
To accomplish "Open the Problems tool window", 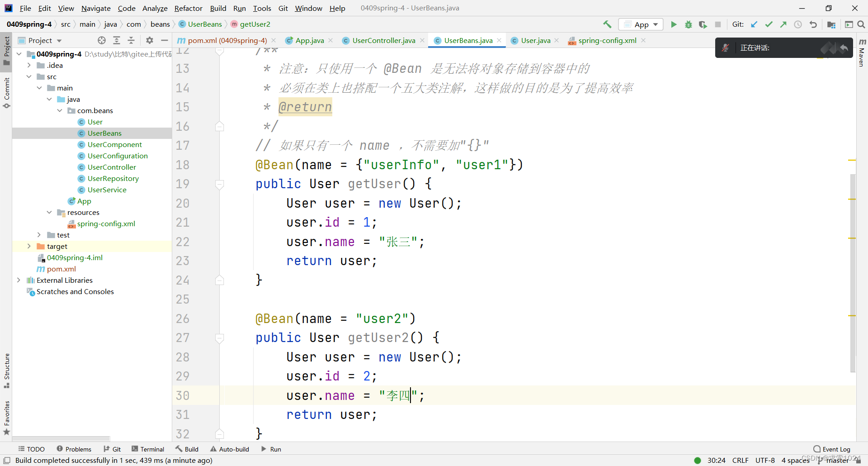I will pos(74,449).
